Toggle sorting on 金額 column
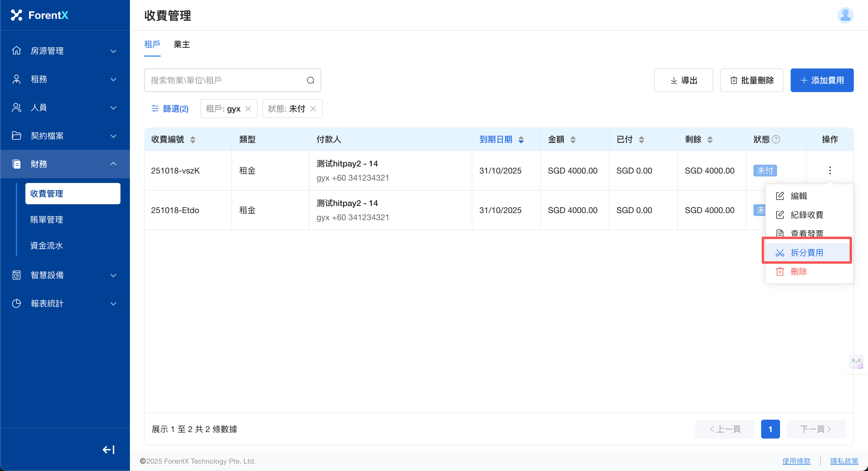 (573, 140)
